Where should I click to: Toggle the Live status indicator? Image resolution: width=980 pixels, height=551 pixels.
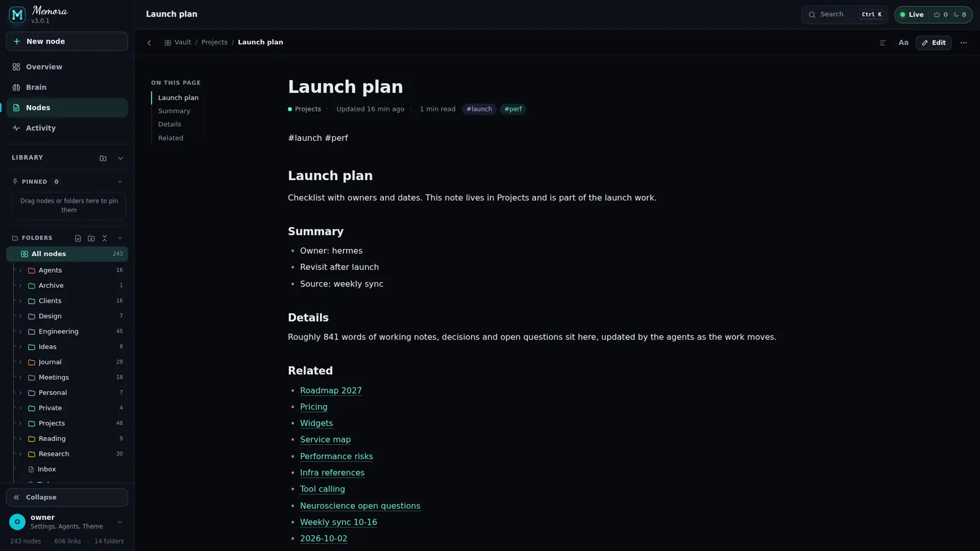click(912, 15)
